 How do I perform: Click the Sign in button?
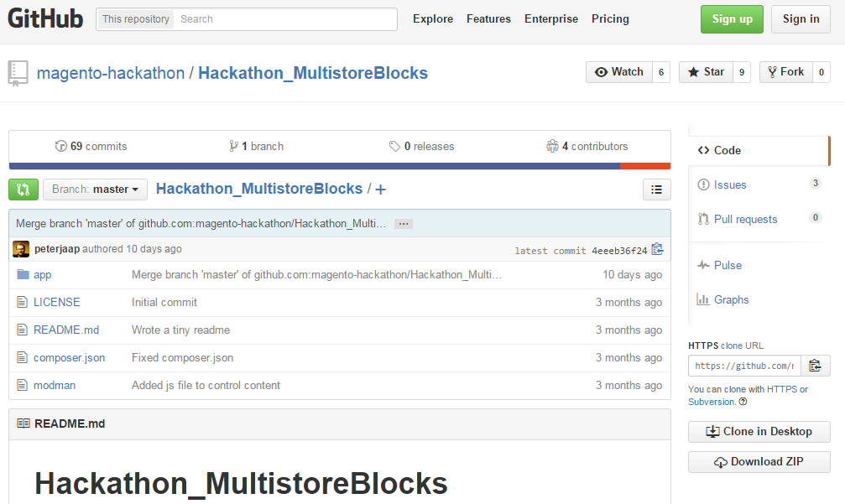tap(801, 19)
